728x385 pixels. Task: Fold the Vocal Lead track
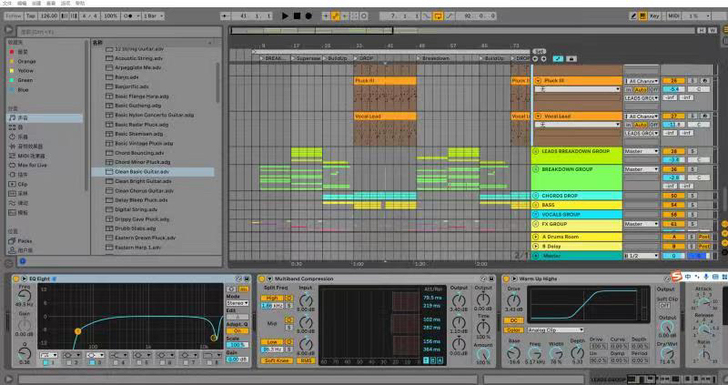tap(538, 116)
